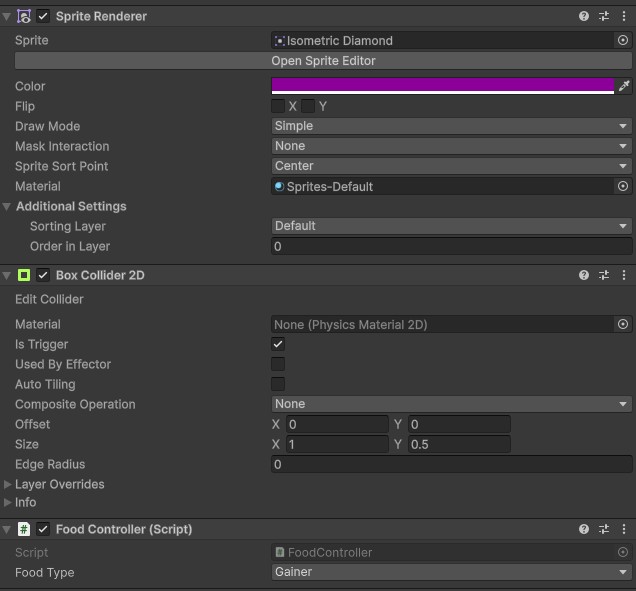Open Sprite Renderer help reference icon
The height and width of the screenshot is (591, 636).
tap(584, 17)
